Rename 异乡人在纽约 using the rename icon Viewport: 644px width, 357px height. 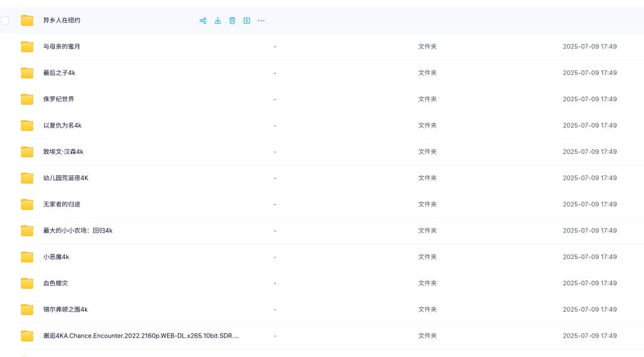pos(247,21)
